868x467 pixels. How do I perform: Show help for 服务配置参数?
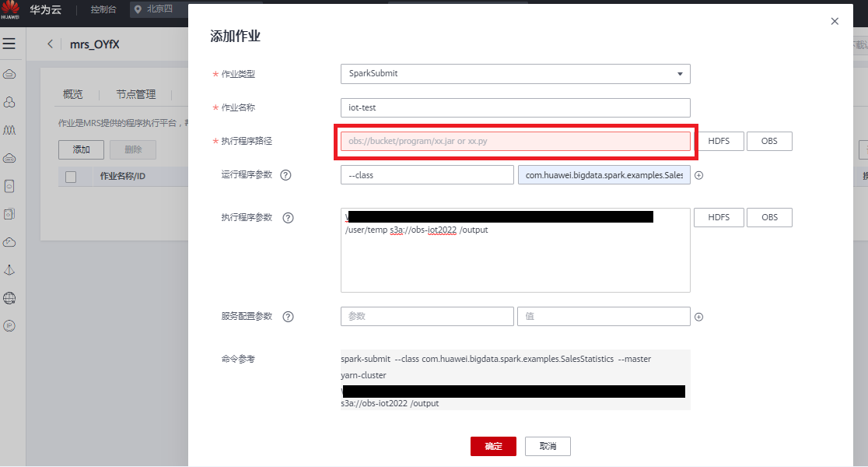tap(288, 317)
